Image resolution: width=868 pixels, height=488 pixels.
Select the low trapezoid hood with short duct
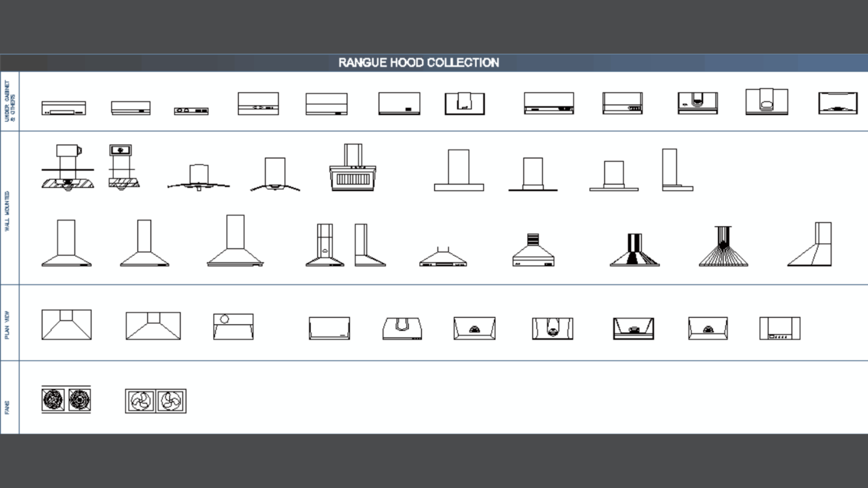coord(443,258)
